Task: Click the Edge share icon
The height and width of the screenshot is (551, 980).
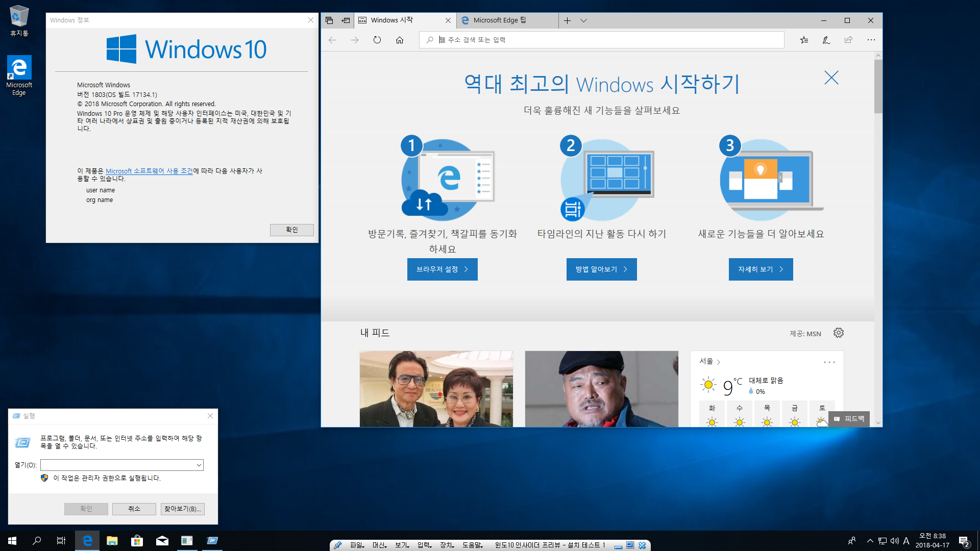Action: 848,40
